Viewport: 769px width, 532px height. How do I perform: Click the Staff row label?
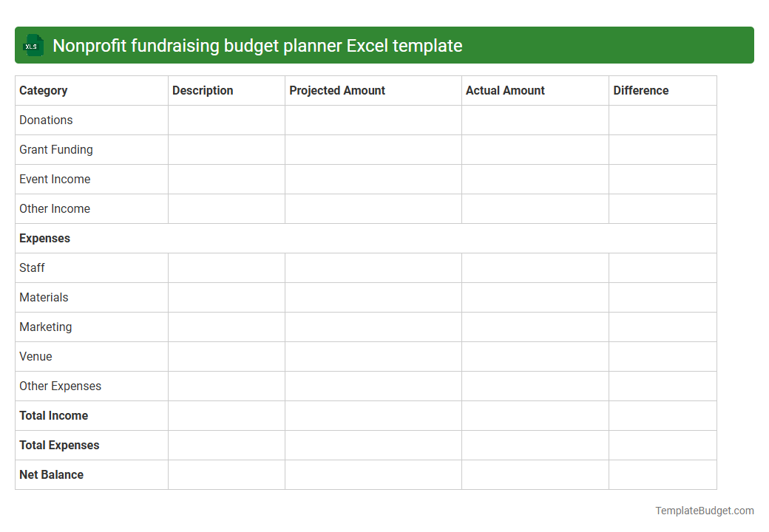[32, 267]
